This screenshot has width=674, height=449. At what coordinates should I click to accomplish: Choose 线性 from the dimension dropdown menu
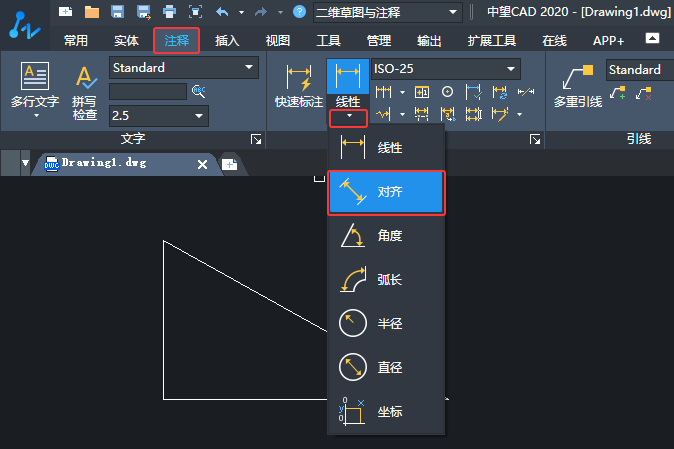click(386, 147)
